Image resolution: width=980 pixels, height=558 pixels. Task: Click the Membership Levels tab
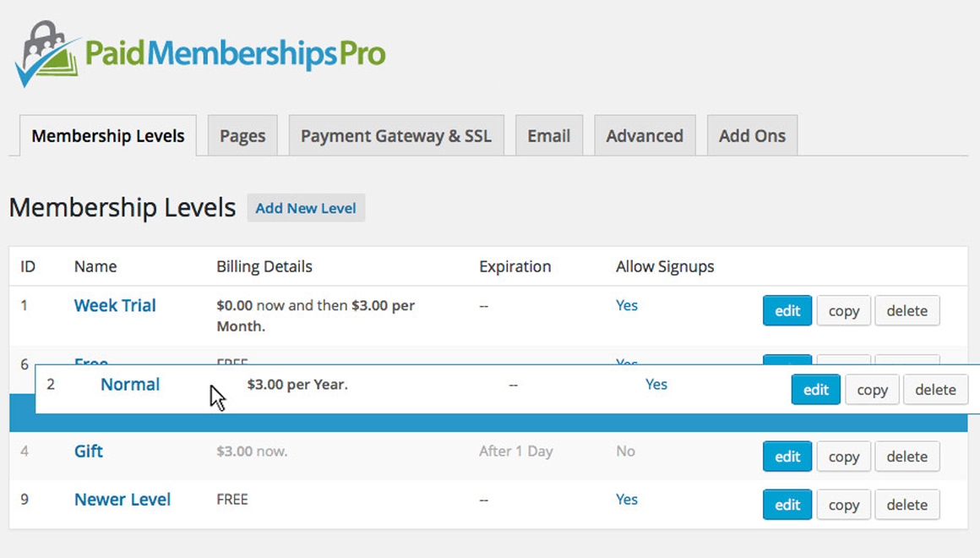[108, 136]
